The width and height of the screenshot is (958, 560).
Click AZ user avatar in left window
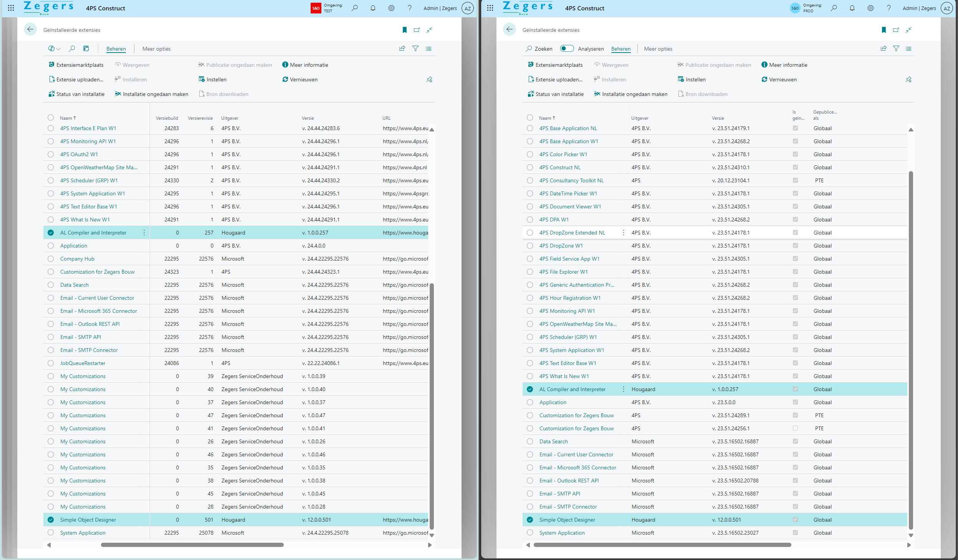point(468,8)
